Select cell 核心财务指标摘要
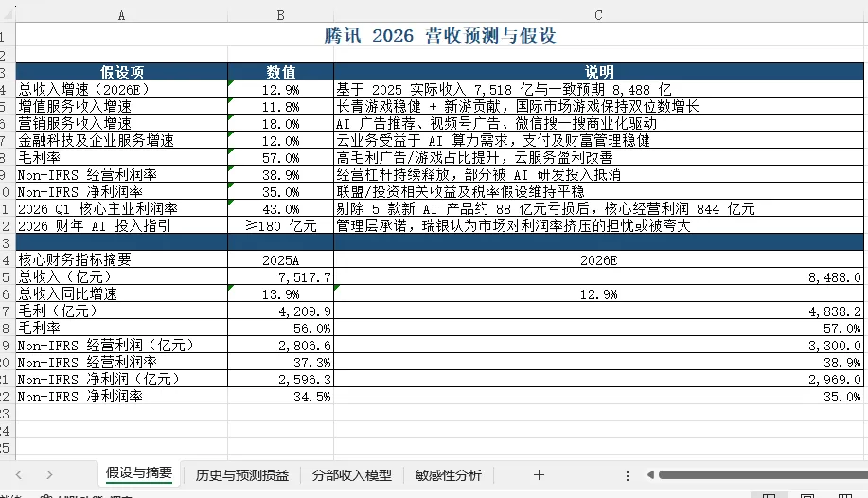This screenshot has height=498, width=868. 122,259
